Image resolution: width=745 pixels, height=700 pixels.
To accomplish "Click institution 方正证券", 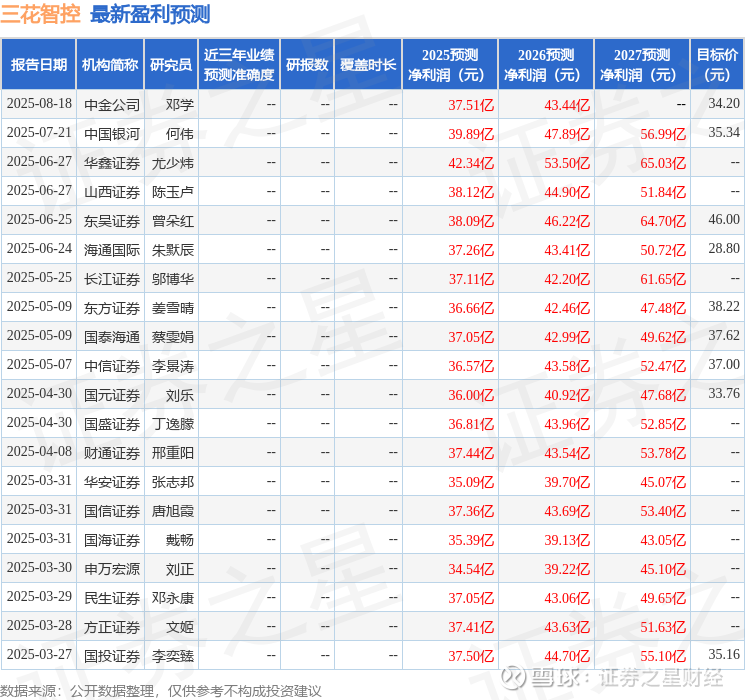I will pyautogui.click(x=112, y=627).
